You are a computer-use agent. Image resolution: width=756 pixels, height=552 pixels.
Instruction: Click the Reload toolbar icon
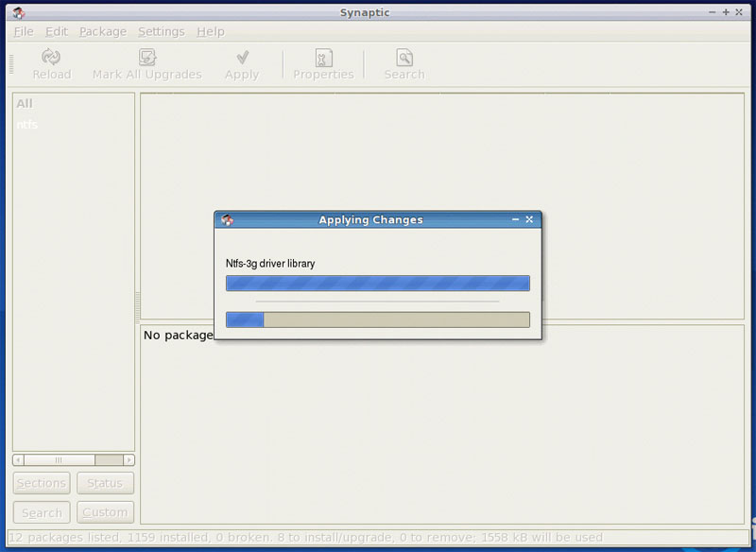click(51, 57)
